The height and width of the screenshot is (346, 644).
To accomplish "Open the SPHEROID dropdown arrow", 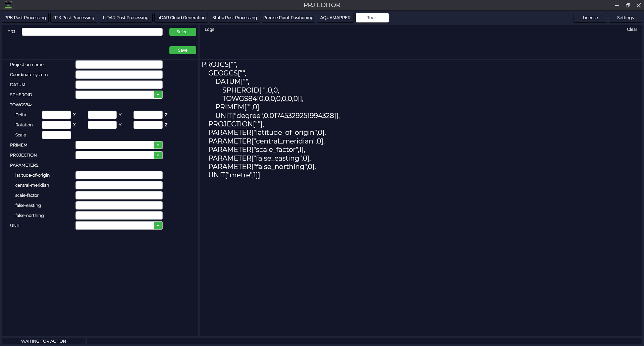I will tap(158, 95).
